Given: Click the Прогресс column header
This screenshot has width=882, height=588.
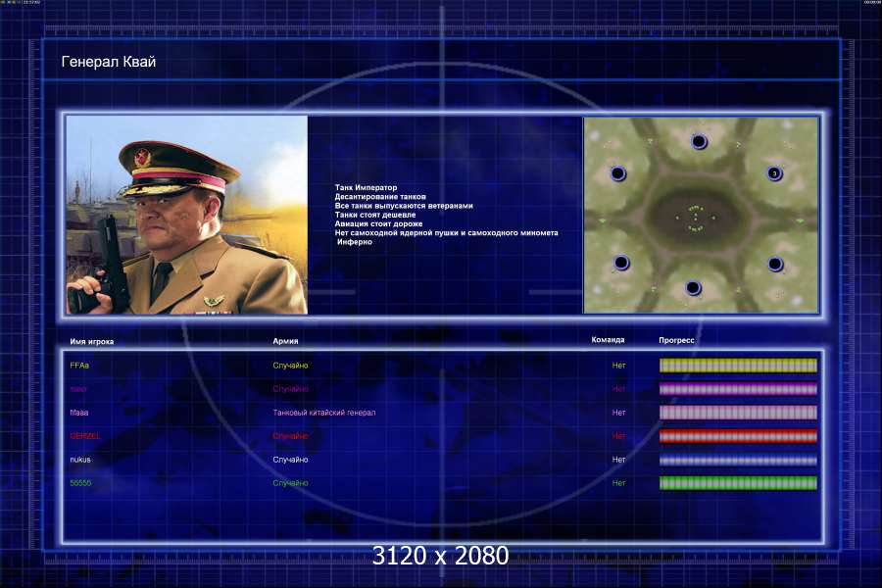Looking at the screenshot, I should coord(676,340).
